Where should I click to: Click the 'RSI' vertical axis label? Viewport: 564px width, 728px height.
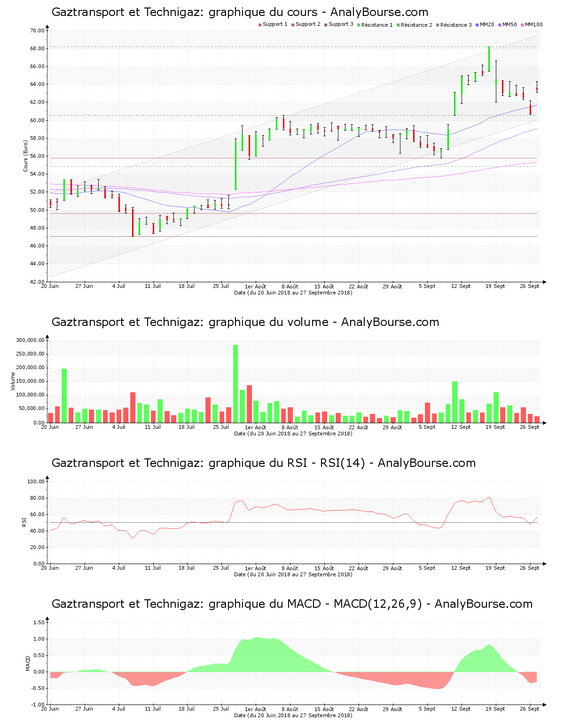[x=24, y=522]
